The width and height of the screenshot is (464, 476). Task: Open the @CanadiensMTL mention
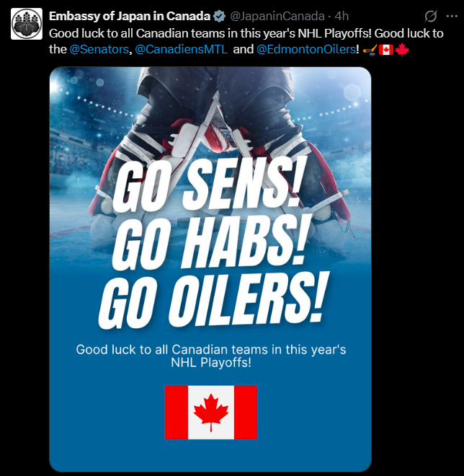(181, 49)
